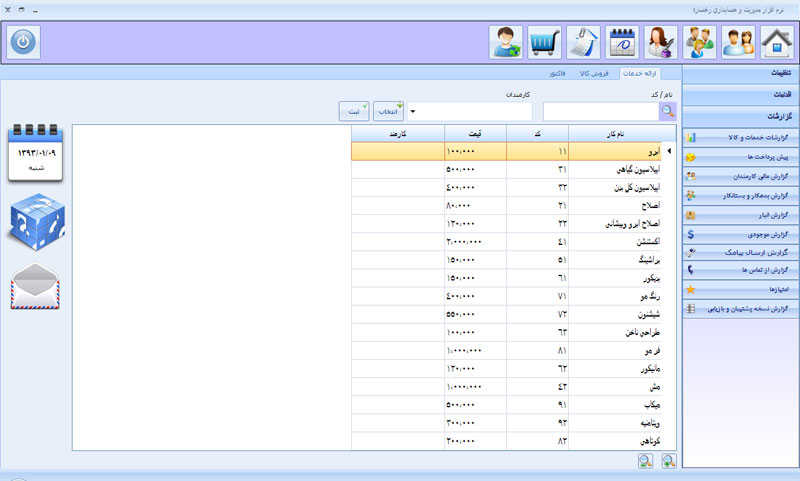The height and width of the screenshot is (481, 800).
Task: Click the نام / کد search input field
Action: (600, 111)
